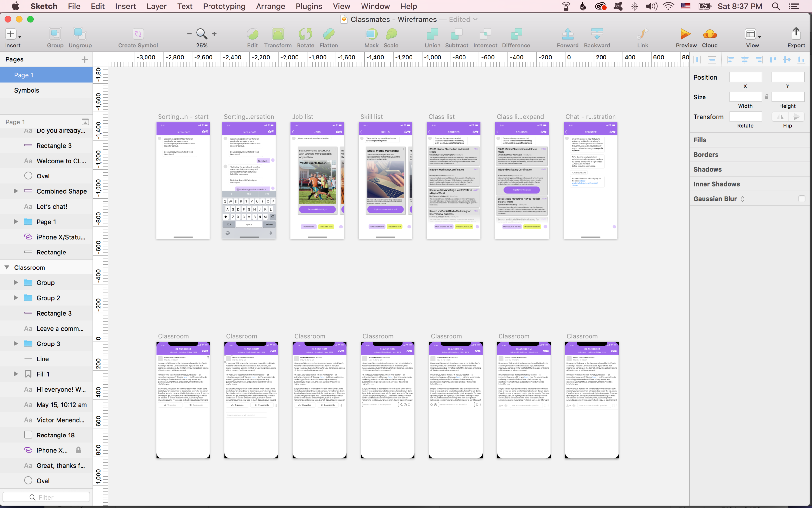Click the Cloud upload icon
Screen dimensions: 812x508
(x=709, y=34)
